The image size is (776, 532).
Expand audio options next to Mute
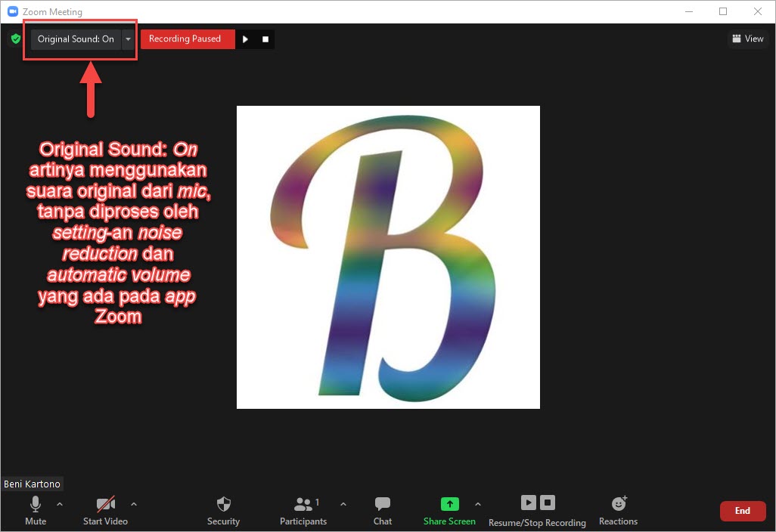60,504
